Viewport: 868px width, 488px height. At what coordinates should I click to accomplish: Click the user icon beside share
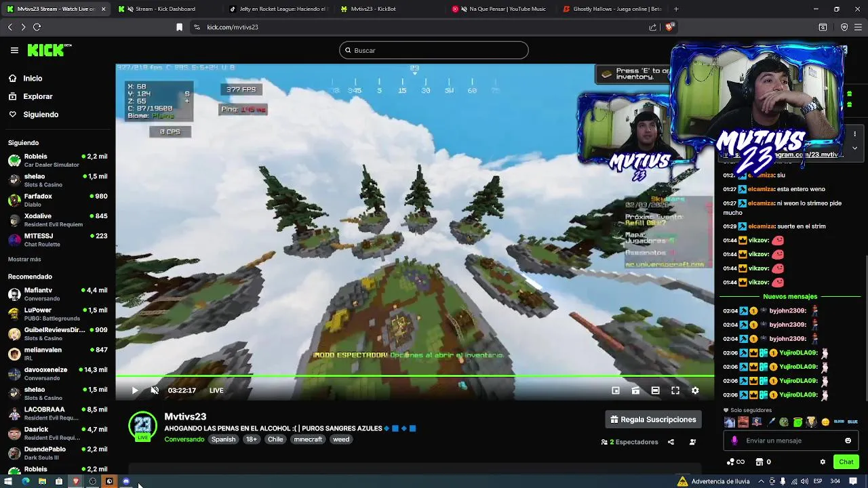(692, 442)
